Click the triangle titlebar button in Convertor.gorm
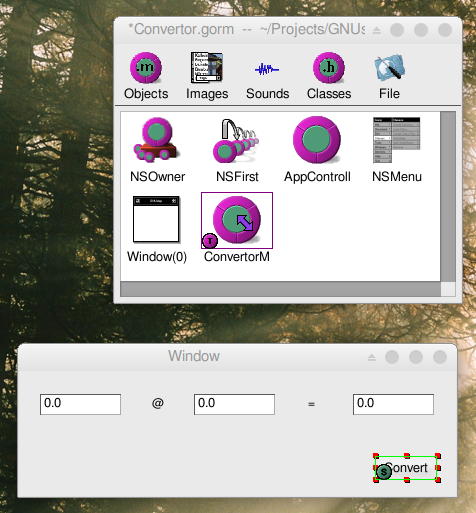Image resolution: width=476 pixels, height=513 pixels. [x=377, y=31]
